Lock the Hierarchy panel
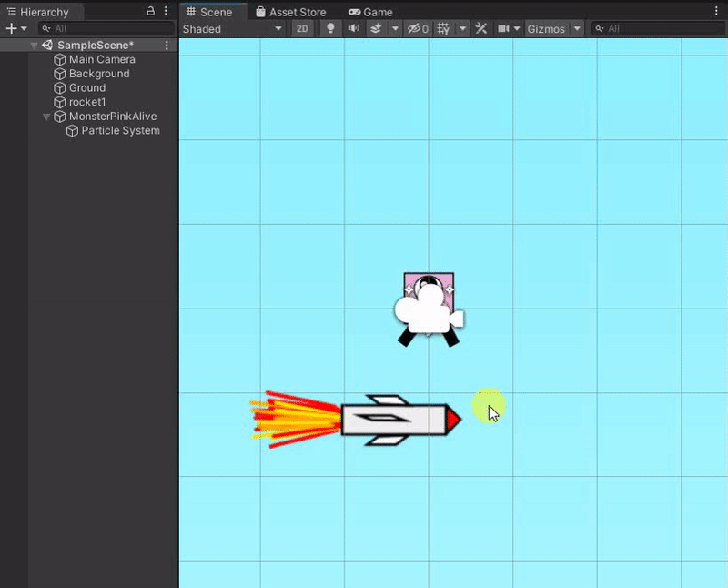The width and height of the screenshot is (728, 588). 151,12
